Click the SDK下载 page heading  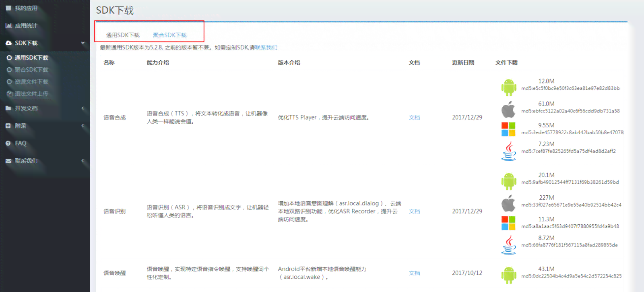point(115,10)
